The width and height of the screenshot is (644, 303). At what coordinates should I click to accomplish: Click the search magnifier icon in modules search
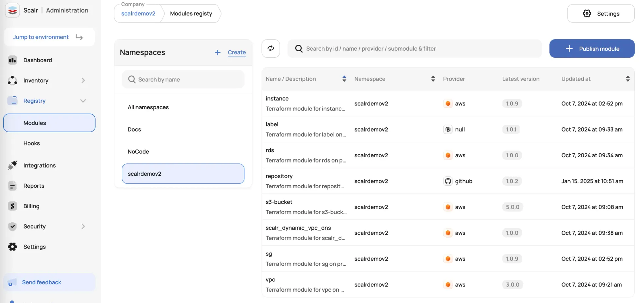[299, 49]
